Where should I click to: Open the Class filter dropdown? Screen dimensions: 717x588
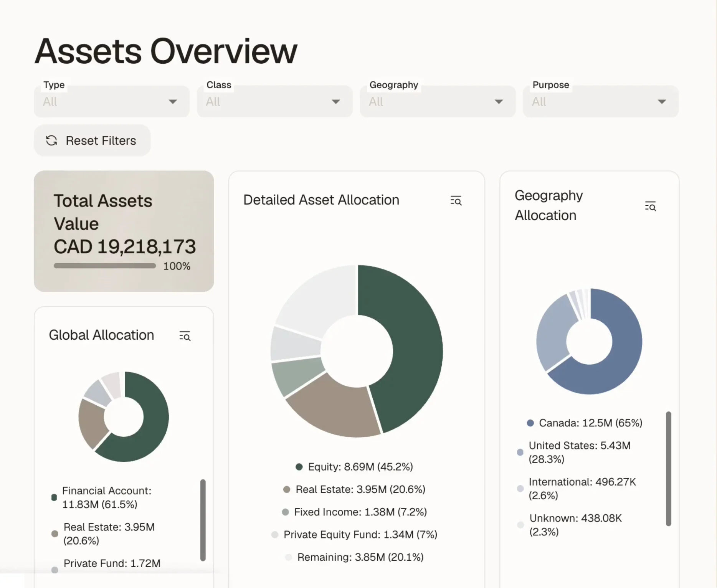coord(274,101)
